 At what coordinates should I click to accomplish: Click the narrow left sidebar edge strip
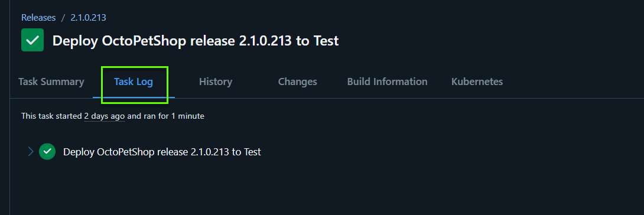point(5,107)
